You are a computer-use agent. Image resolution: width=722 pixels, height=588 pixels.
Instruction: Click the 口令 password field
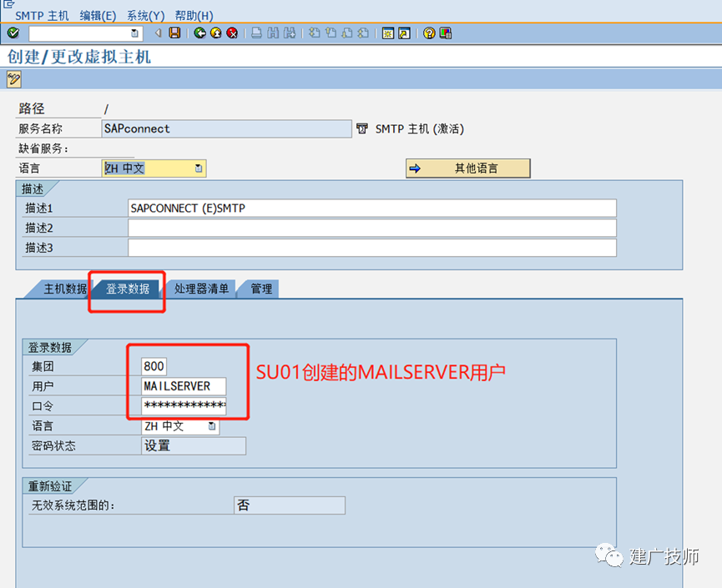click(x=184, y=405)
